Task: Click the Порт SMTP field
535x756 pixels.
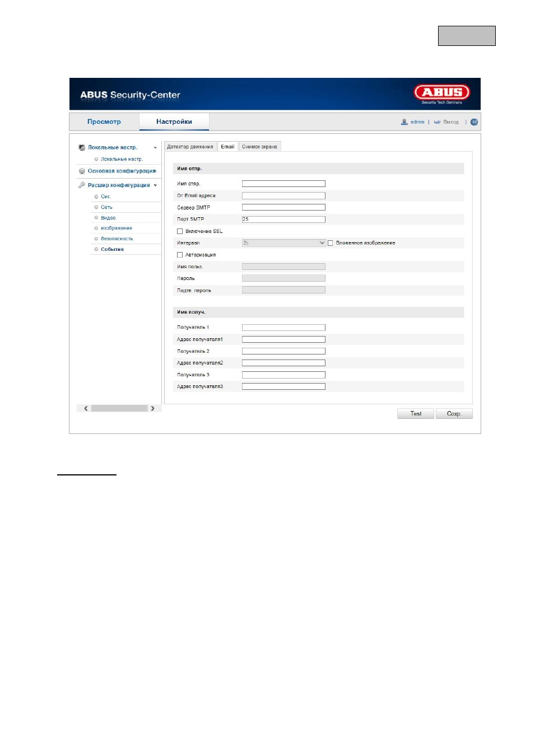Action: tap(283, 219)
